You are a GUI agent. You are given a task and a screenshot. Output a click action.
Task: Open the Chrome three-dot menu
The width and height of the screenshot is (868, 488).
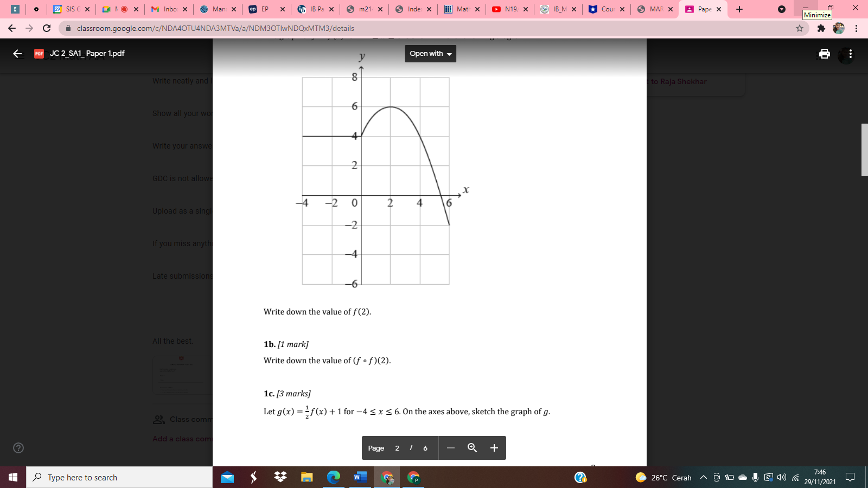[x=857, y=28]
